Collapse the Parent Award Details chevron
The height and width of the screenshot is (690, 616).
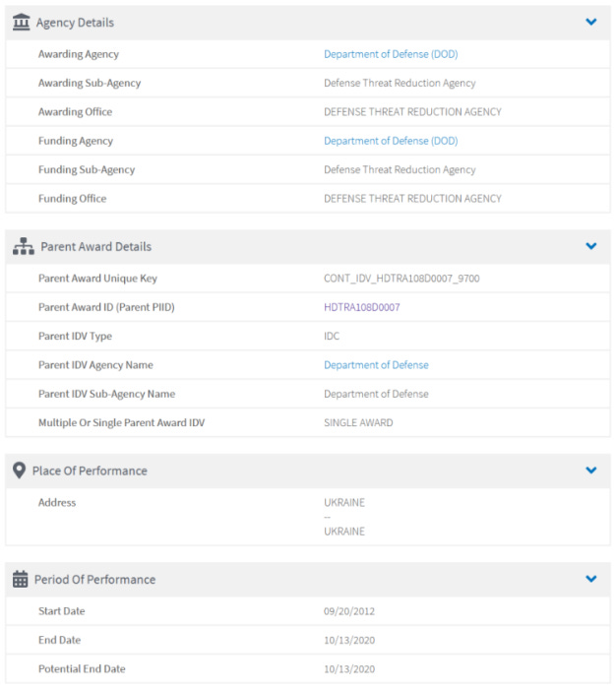point(591,245)
